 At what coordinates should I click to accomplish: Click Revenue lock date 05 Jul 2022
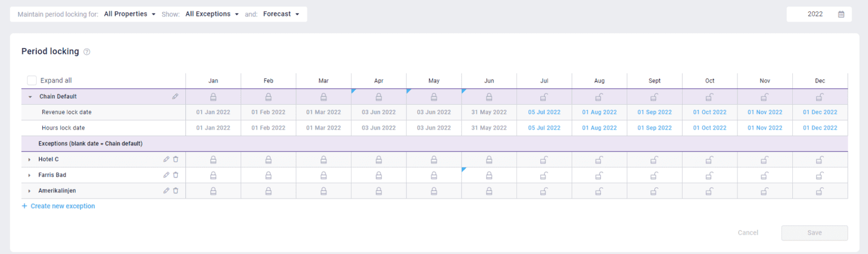pyautogui.click(x=544, y=113)
